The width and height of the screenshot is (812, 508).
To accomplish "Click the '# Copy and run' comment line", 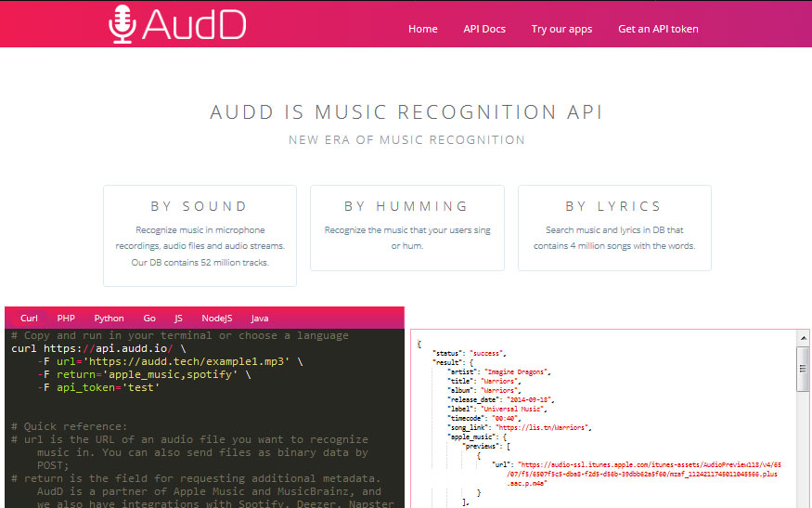I will coord(180,335).
